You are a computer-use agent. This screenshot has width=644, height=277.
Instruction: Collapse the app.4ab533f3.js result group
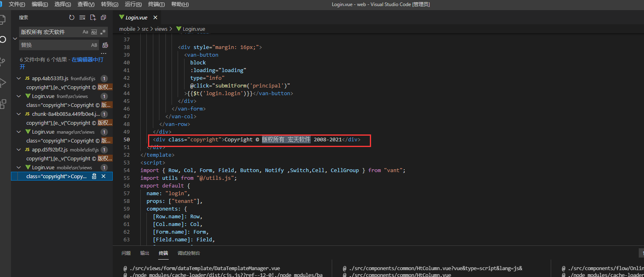click(x=19, y=79)
